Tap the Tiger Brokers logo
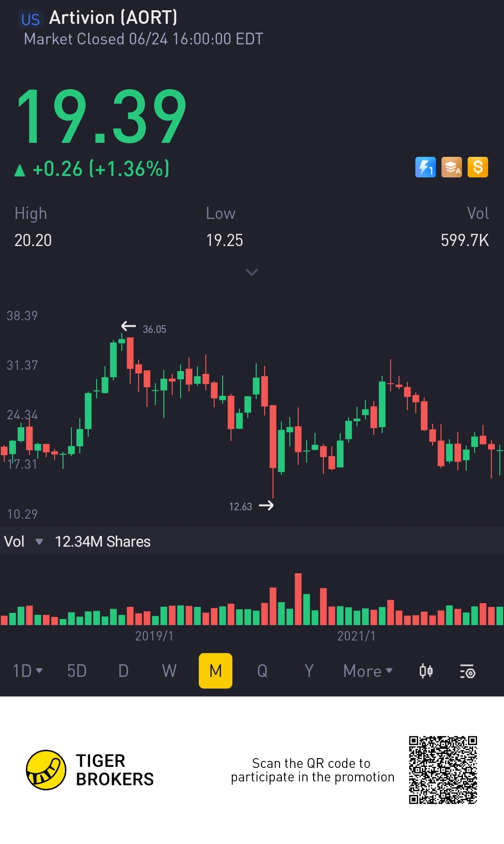Screen dimensions: 504x844 [46, 770]
